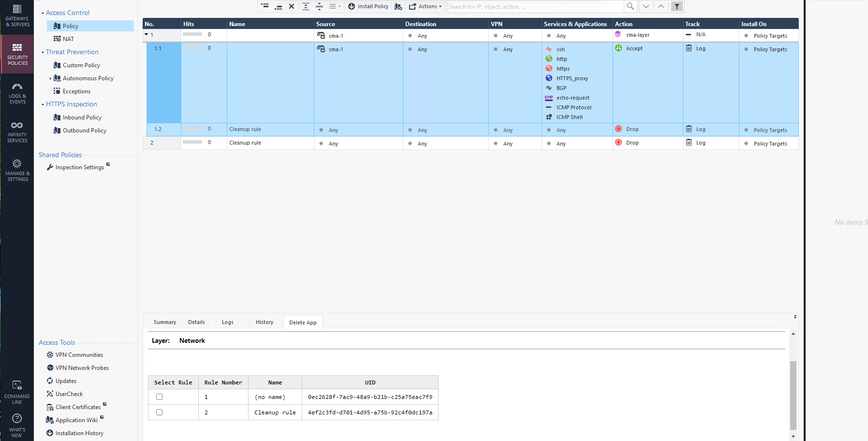Image resolution: width=868 pixels, height=441 pixels.
Task: Select the Delete App tab
Action: (x=303, y=323)
